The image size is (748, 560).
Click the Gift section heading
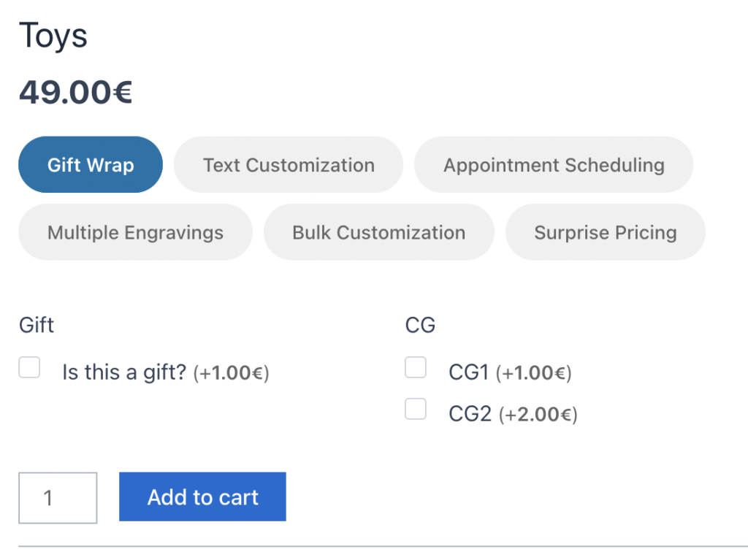[x=37, y=325]
